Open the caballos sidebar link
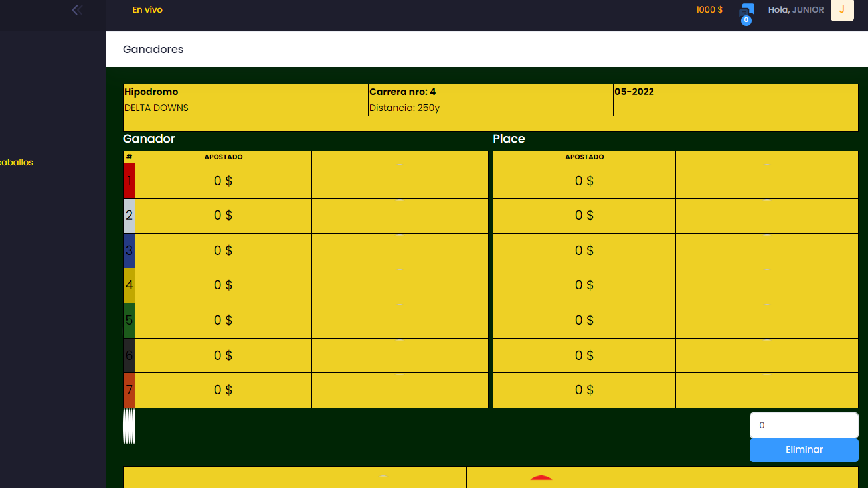 click(x=17, y=163)
